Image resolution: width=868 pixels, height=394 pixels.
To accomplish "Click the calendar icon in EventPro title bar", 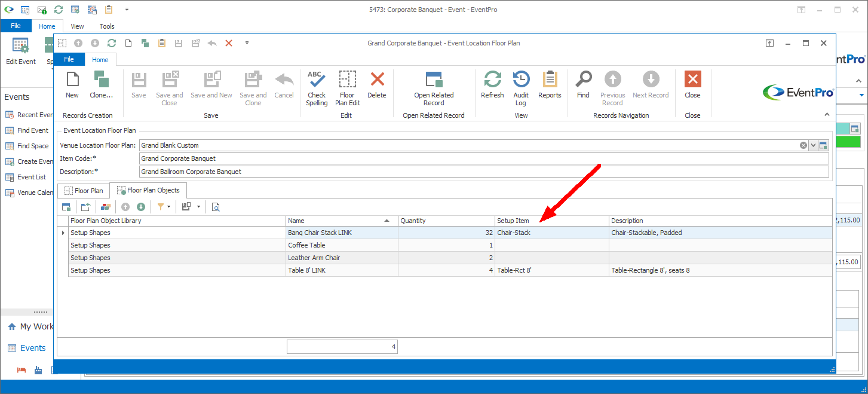I will (25, 10).
